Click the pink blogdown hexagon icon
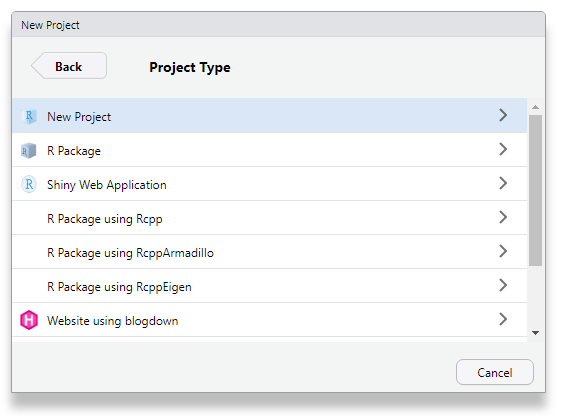This screenshot has height=417, width=564. 29,320
